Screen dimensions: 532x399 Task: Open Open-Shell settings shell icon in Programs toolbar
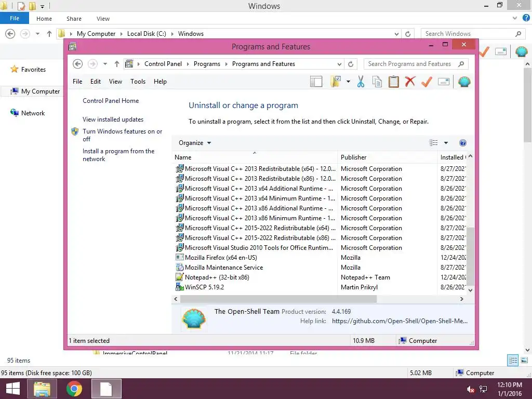click(x=464, y=82)
